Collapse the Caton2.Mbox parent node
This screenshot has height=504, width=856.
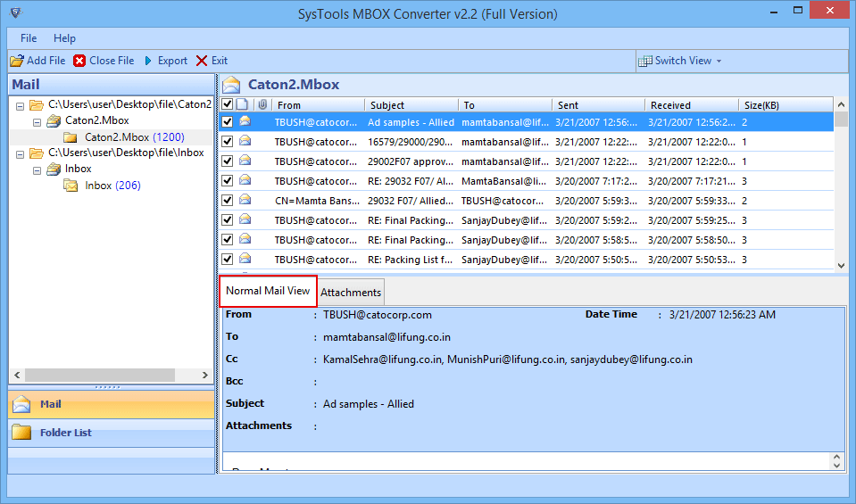pos(37,123)
